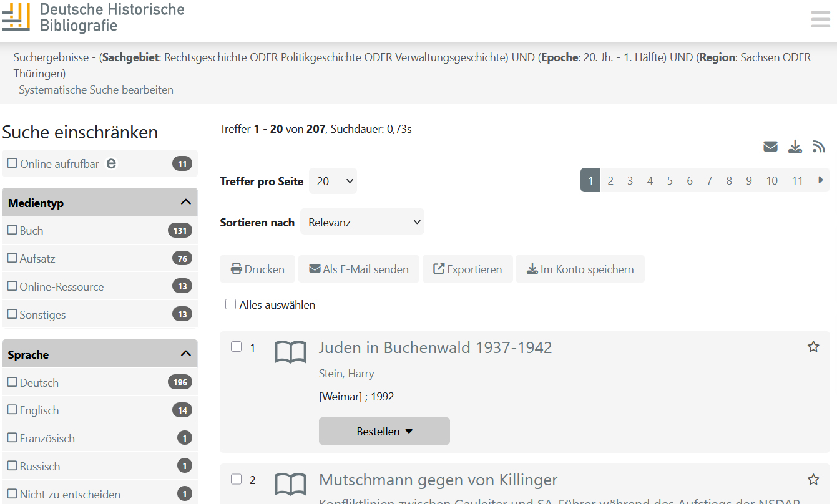Viewport: 837px width, 504px height.
Task: Go to results page 5
Action: click(x=669, y=180)
